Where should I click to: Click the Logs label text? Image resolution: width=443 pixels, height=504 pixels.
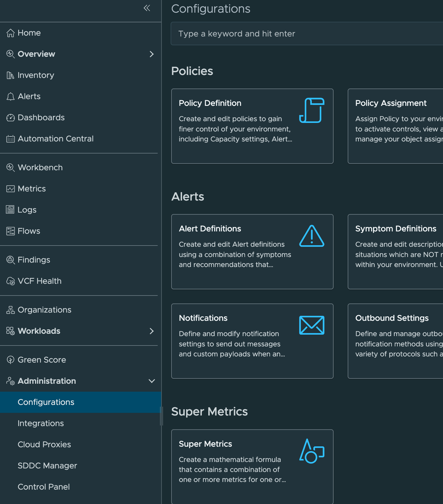[x=27, y=210]
